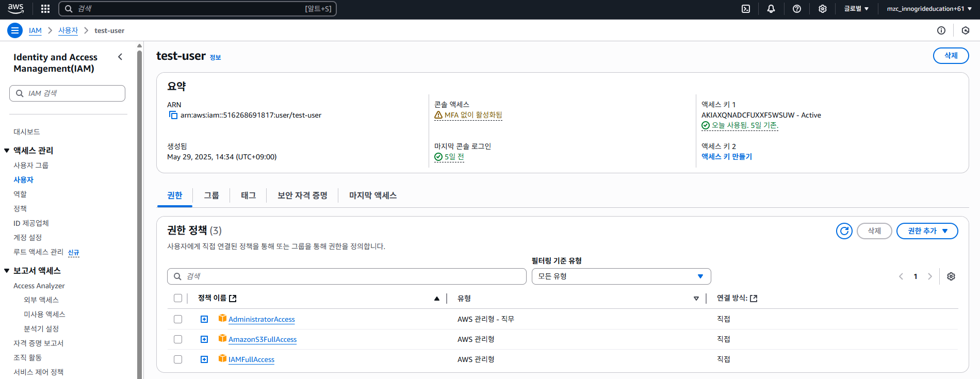Open 사용자 그룹 in side navigation
This screenshot has height=379, width=980.
(x=31, y=166)
